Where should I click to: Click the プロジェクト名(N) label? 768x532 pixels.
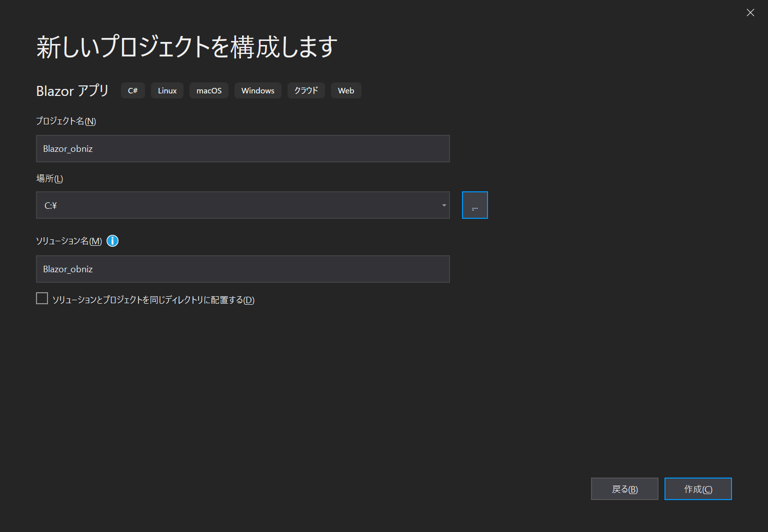[66, 121]
